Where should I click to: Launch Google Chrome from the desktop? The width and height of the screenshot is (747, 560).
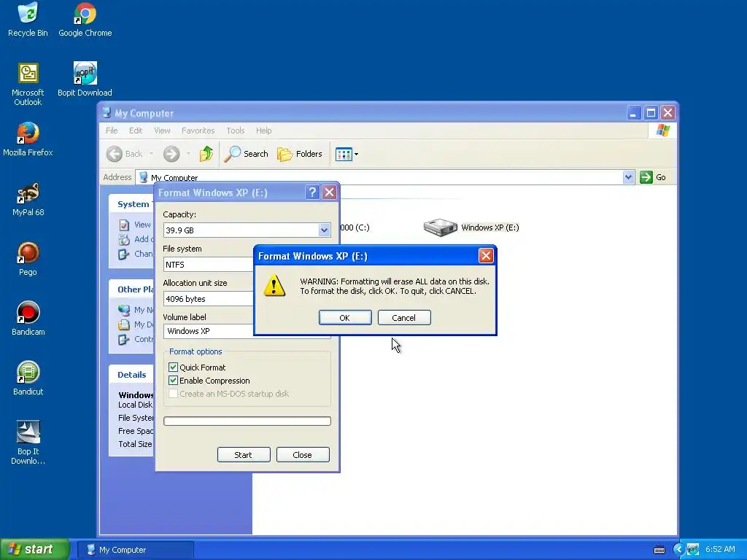pos(85,20)
